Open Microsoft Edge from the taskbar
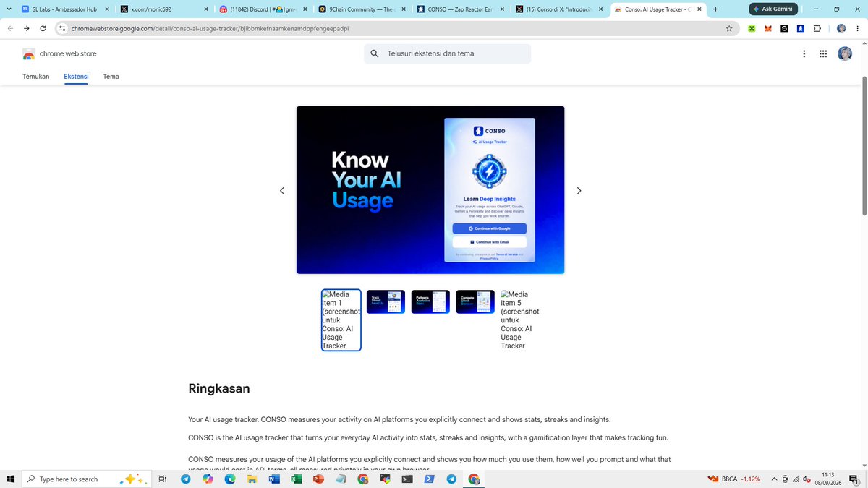This screenshot has width=868, height=488. pos(230,479)
